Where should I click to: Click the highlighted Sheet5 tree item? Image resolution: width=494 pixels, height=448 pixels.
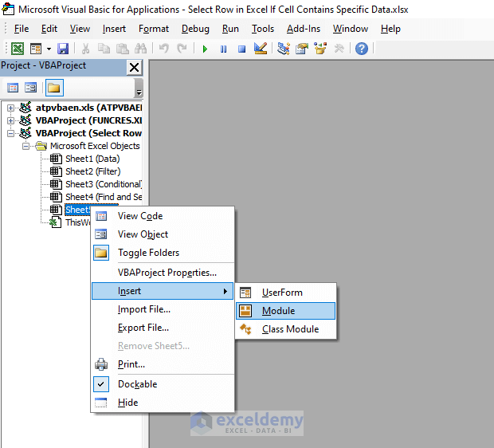pos(78,210)
